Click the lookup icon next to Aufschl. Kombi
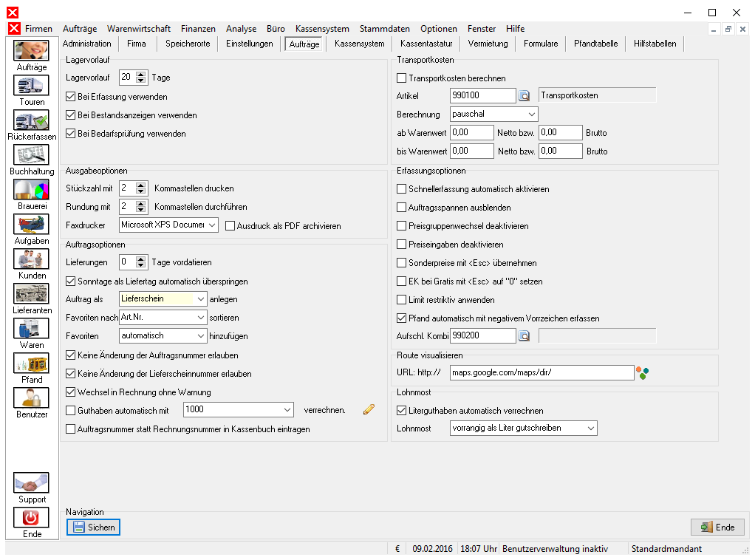Viewport: 755px width, 560px height. click(524, 336)
